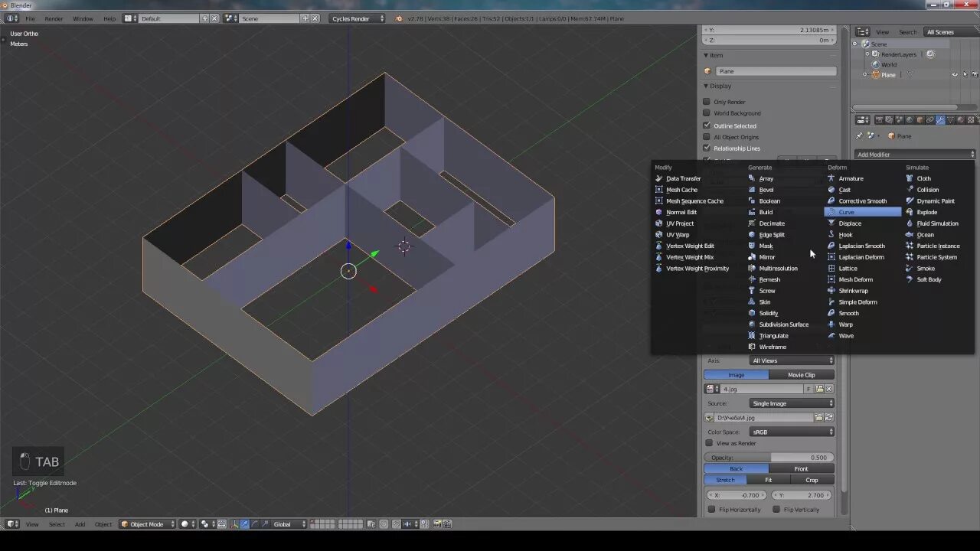Click the Stretch framing button
This screenshot has width=980, height=551.
point(725,480)
